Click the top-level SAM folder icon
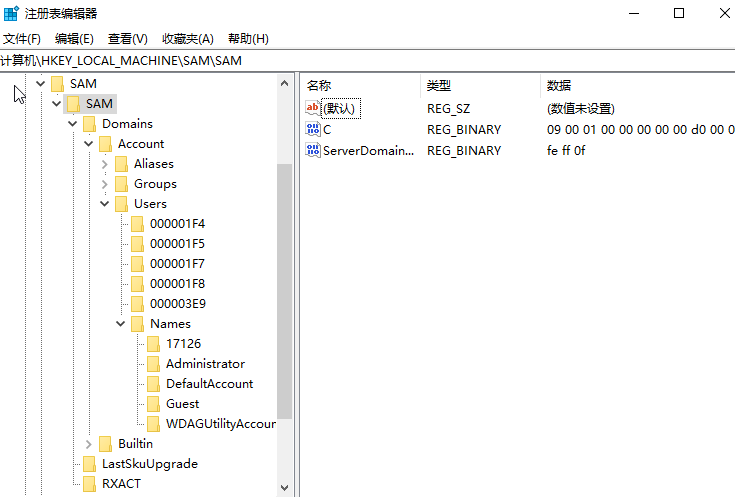The height and width of the screenshot is (497, 735). click(57, 84)
